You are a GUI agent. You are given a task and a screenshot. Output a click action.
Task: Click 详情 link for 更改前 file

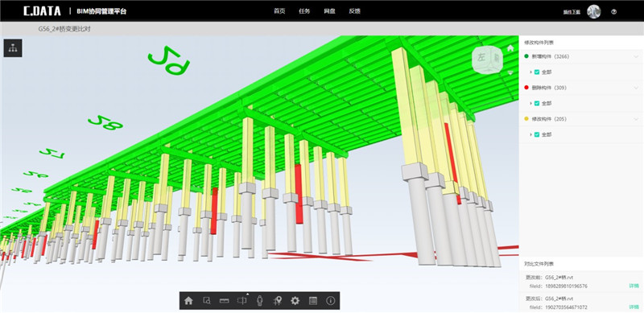click(634, 286)
